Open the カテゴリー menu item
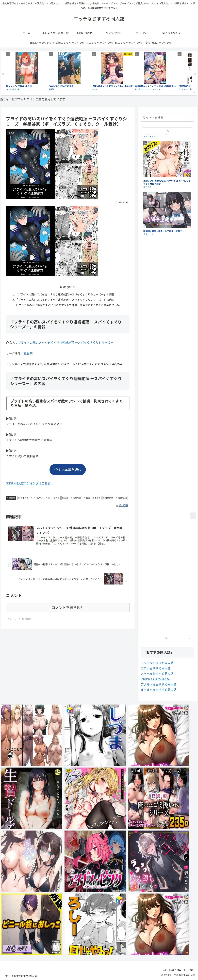The width and height of the screenshot is (198, 980). 143,33
